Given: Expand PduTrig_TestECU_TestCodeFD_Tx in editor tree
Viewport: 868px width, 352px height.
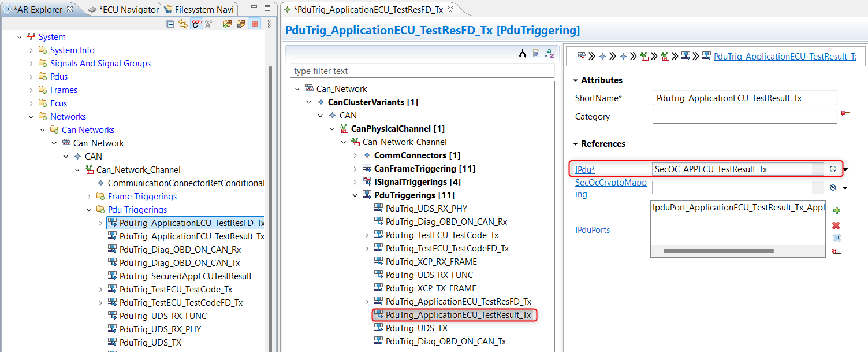Looking at the screenshot, I should (x=367, y=249).
